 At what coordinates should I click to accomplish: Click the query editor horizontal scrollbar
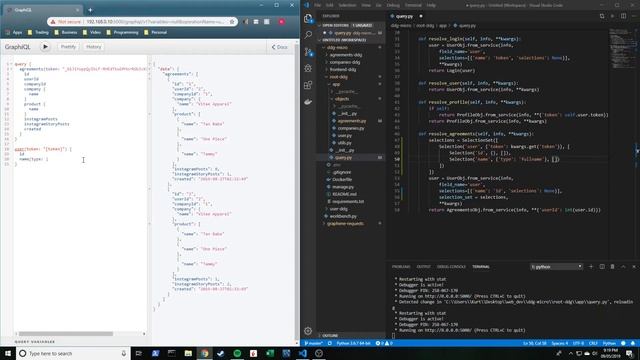pos(65,334)
